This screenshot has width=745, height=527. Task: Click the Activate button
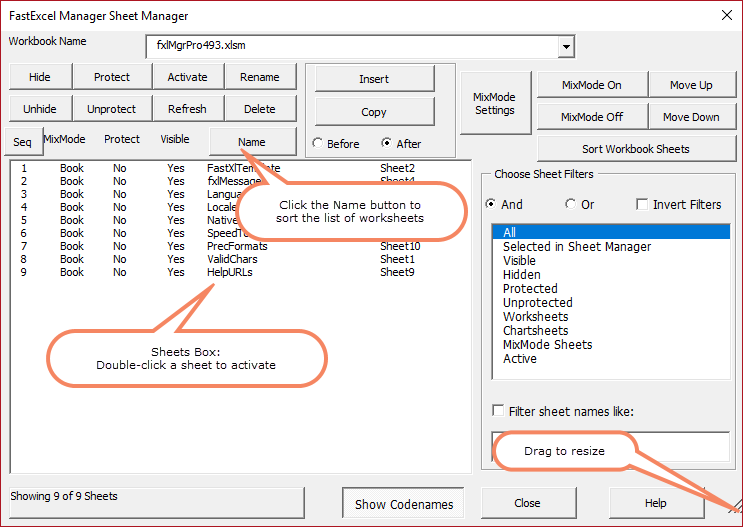tap(187, 77)
